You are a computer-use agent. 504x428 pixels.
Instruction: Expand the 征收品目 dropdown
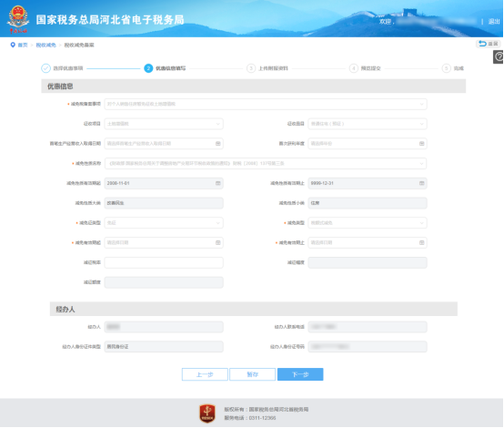point(368,124)
